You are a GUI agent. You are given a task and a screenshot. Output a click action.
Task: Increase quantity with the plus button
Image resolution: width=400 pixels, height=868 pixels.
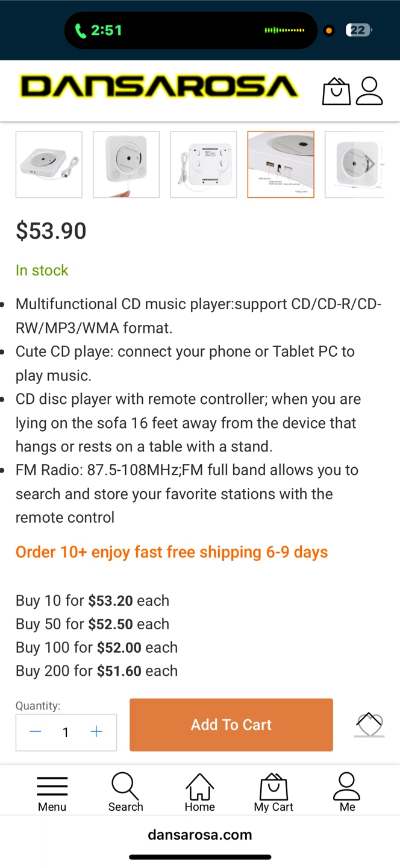96,732
